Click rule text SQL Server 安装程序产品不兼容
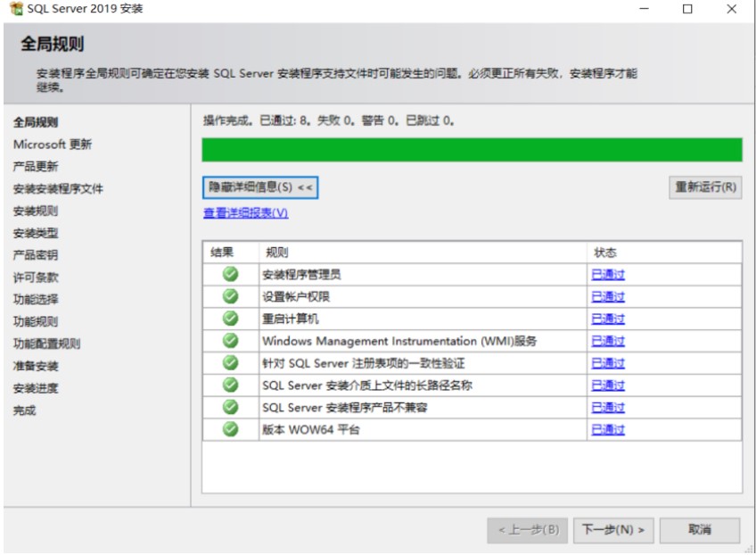 click(x=345, y=408)
